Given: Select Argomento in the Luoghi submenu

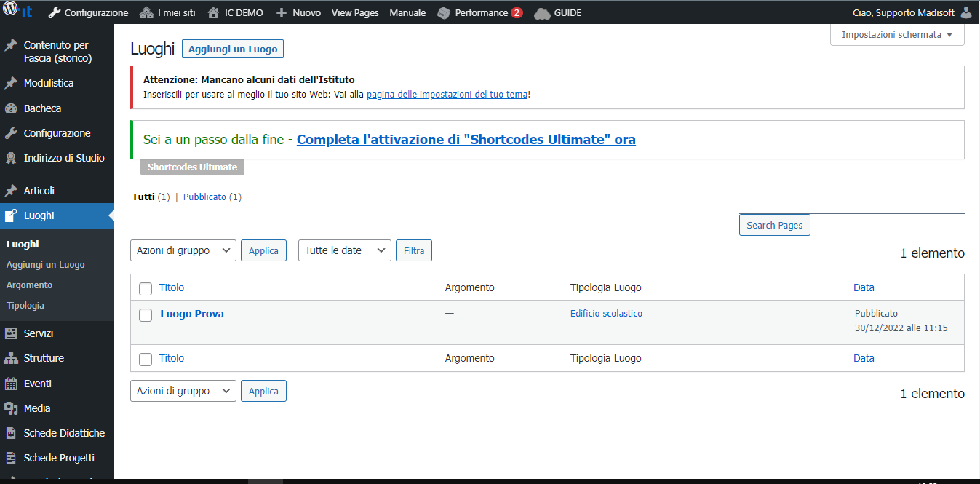Looking at the screenshot, I should tap(29, 285).
